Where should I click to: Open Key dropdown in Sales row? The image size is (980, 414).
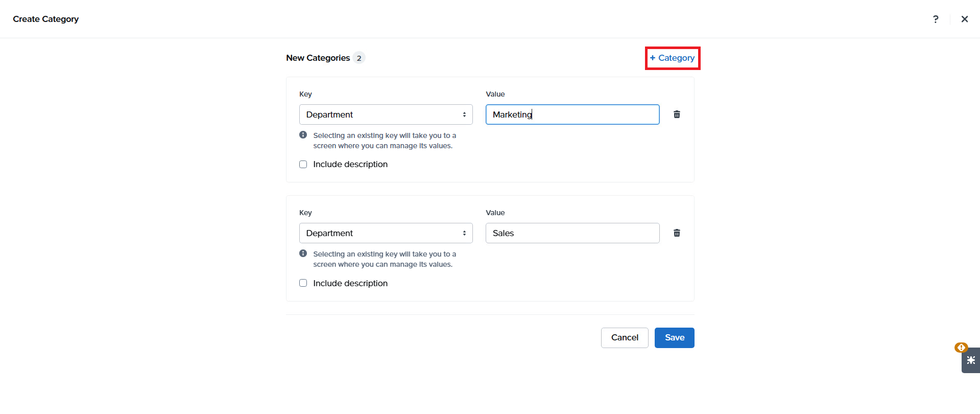pos(386,233)
